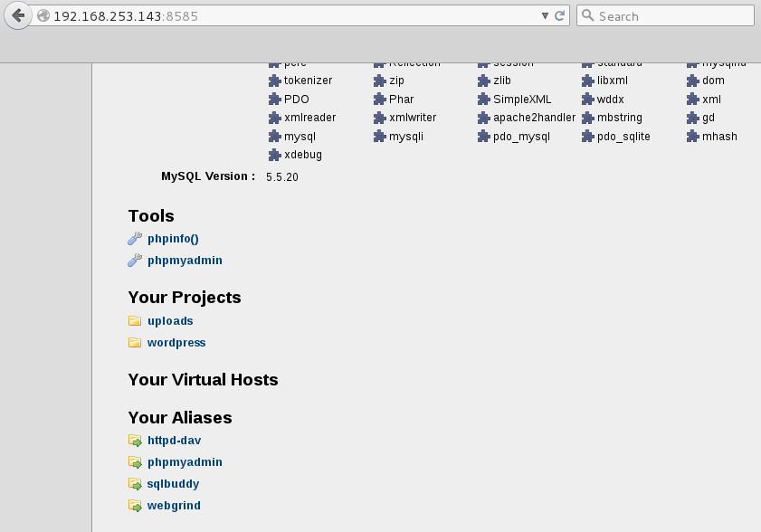
Task: Click the alias folder icon for webgrind
Action: [135, 506]
